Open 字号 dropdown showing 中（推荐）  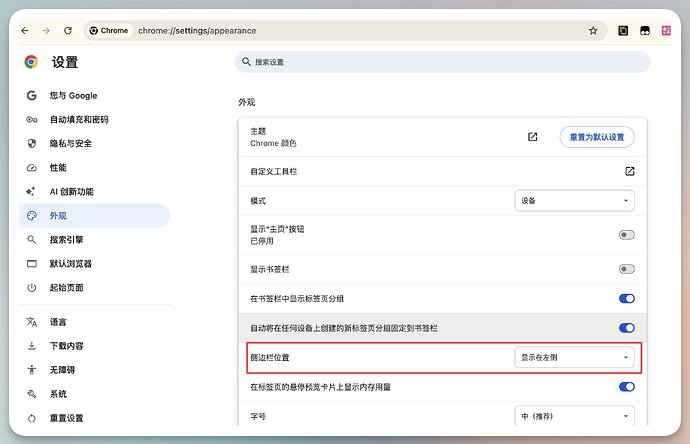click(574, 416)
